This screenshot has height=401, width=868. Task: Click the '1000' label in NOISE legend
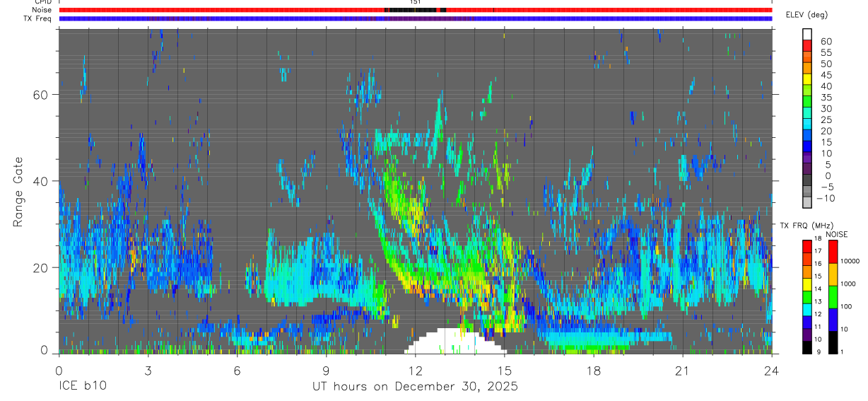(x=848, y=284)
